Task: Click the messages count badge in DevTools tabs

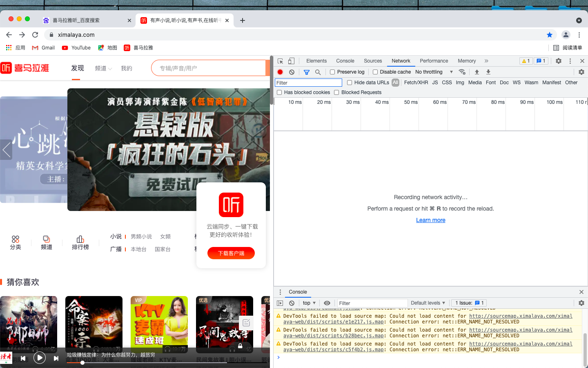Action: tap(541, 61)
